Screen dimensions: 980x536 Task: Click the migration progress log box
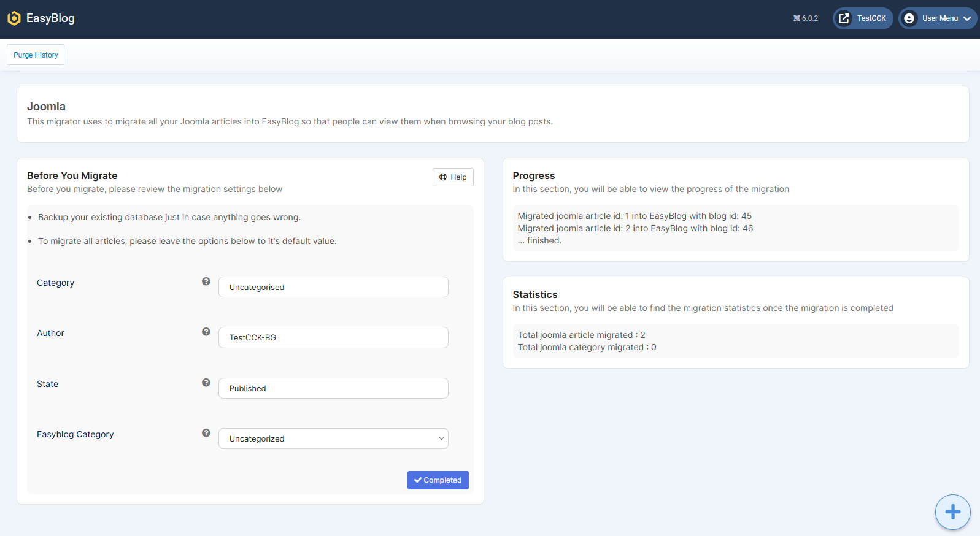(x=735, y=228)
